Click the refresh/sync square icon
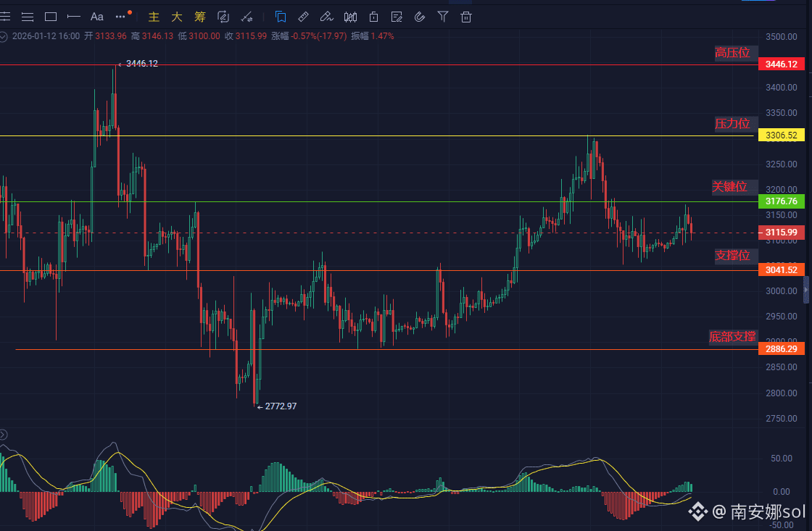This screenshot has width=812, height=531. coord(223,17)
